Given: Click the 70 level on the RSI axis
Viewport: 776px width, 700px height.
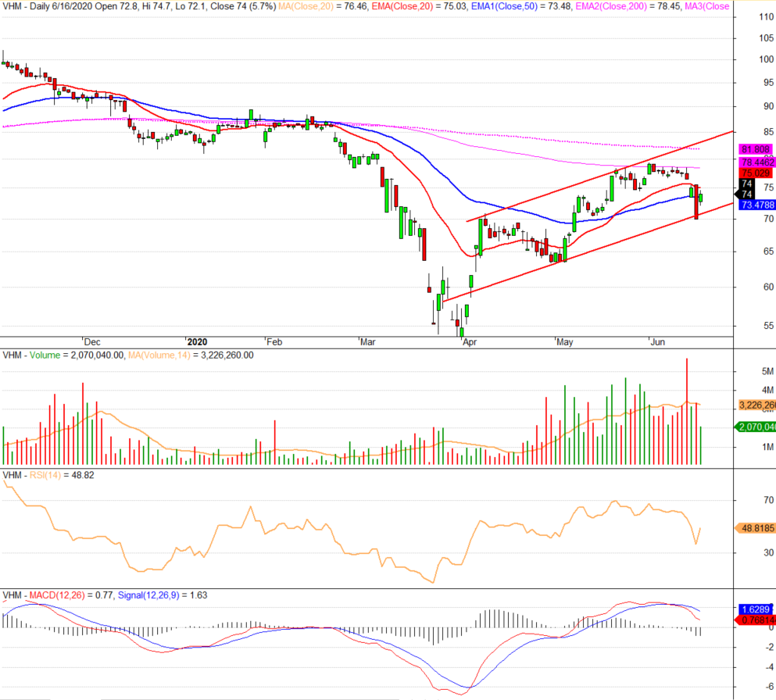Looking at the screenshot, I should coord(769,500).
